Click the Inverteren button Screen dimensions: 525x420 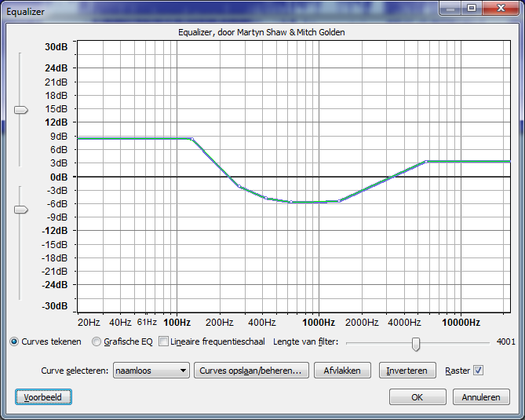click(407, 371)
